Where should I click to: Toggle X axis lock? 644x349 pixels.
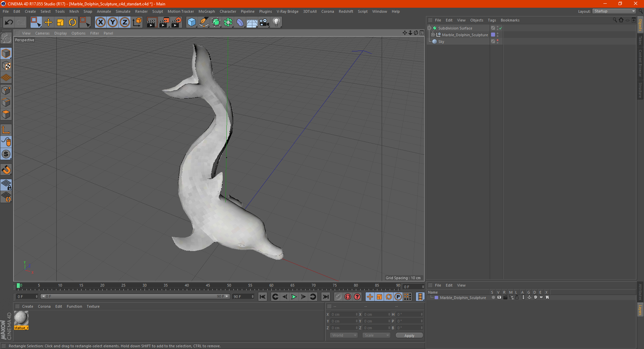point(100,22)
